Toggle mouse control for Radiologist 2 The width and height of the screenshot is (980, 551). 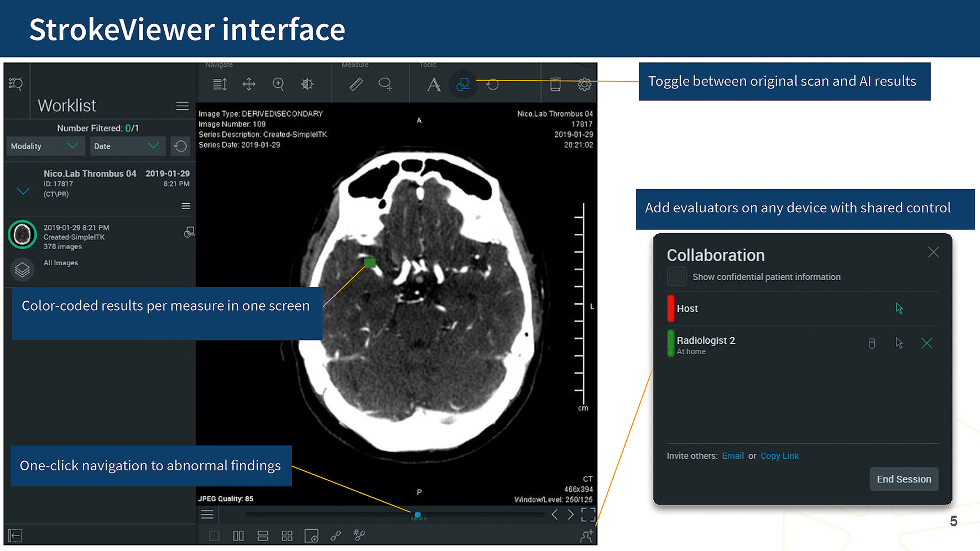tap(872, 343)
